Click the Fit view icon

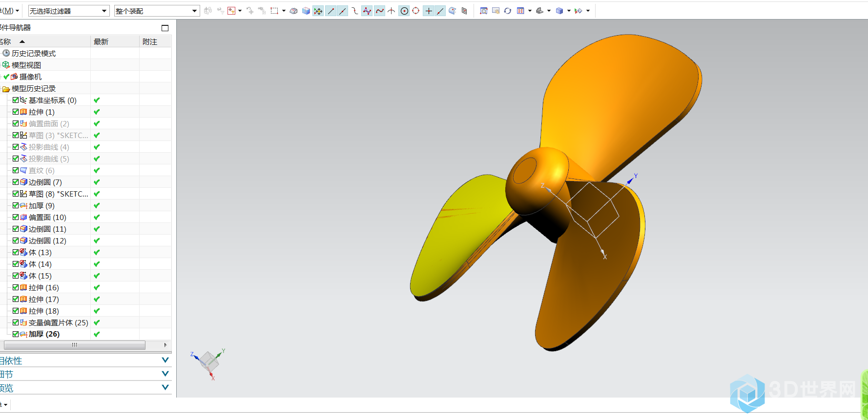pyautogui.click(x=520, y=11)
